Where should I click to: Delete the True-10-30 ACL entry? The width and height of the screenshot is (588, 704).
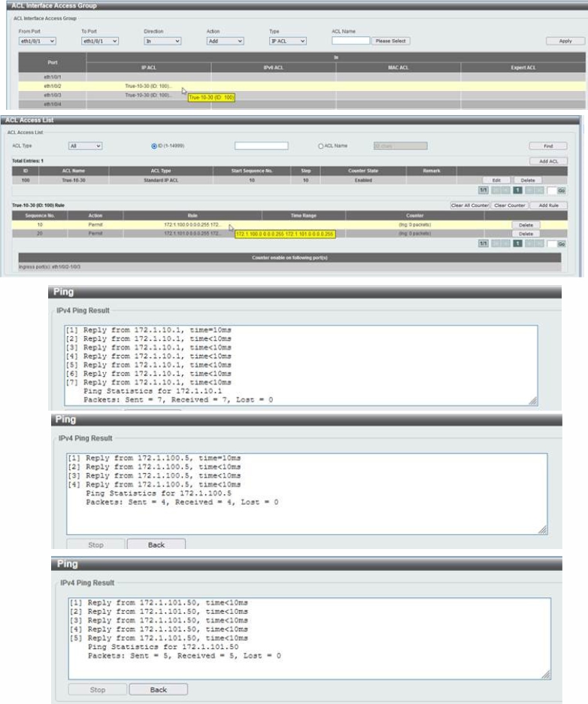click(x=527, y=180)
